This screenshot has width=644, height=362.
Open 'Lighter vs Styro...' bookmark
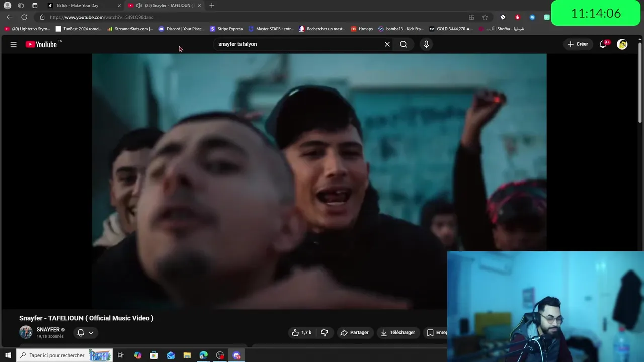(x=27, y=29)
